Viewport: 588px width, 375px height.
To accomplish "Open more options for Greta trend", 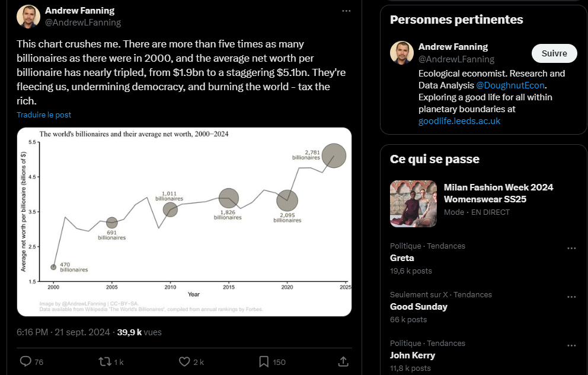I will pyautogui.click(x=571, y=249).
